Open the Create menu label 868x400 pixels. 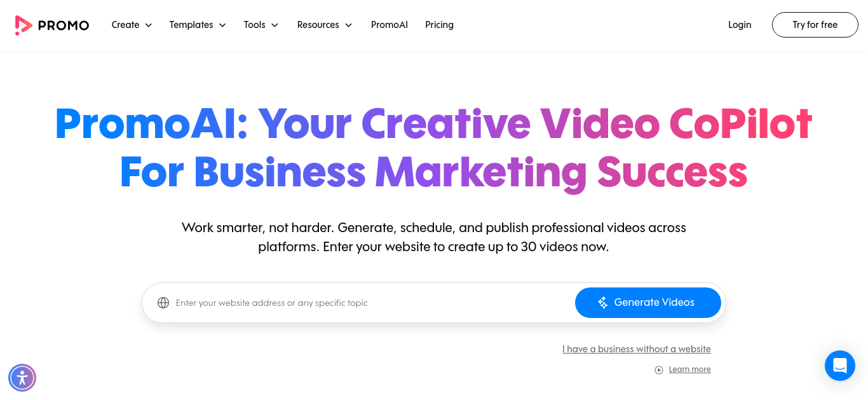(x=125, y=25)
